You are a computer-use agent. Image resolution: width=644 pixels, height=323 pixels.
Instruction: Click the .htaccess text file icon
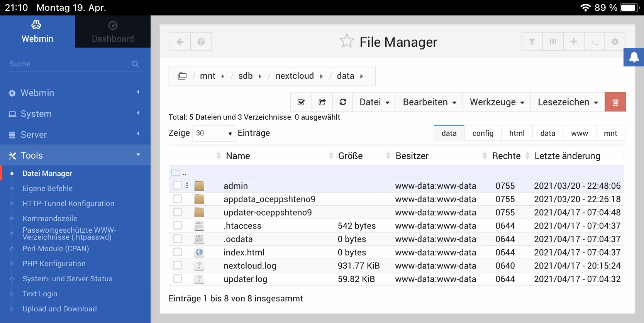pos(199,226)
